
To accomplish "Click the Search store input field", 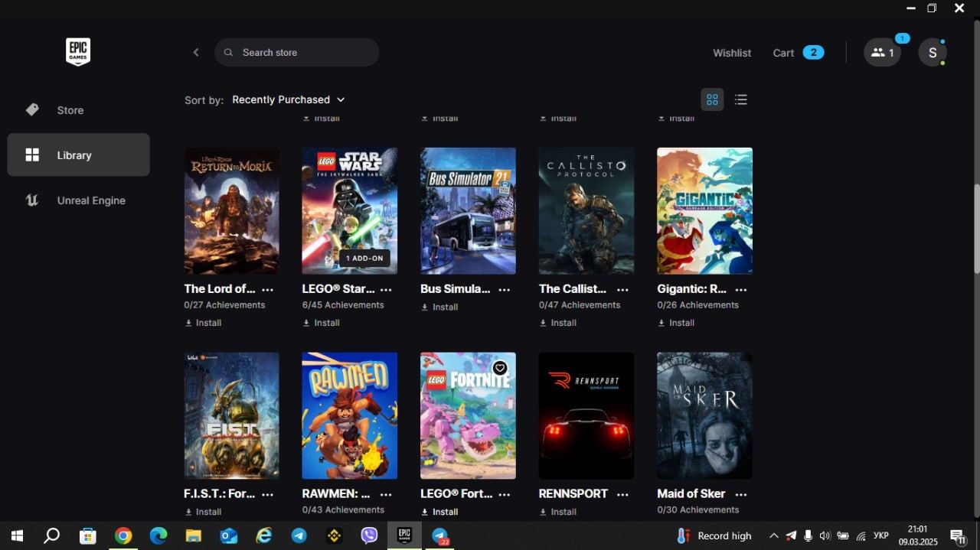I will (297, 53).
